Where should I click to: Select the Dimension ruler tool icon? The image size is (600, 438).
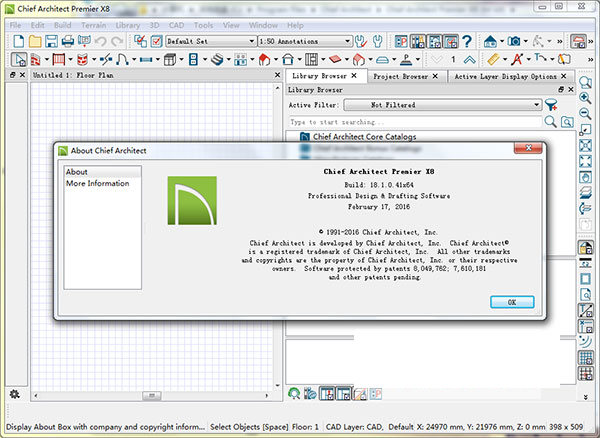tap(494, 60)
